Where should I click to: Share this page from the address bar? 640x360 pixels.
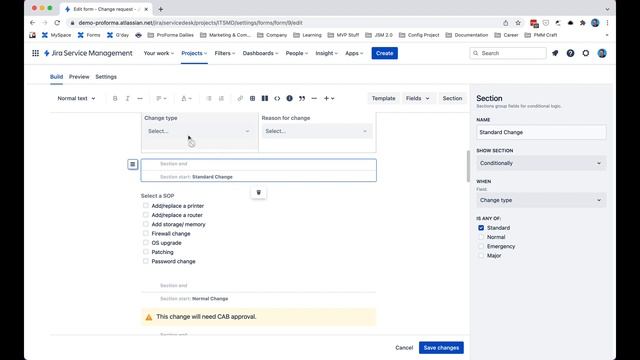[506, 23]
